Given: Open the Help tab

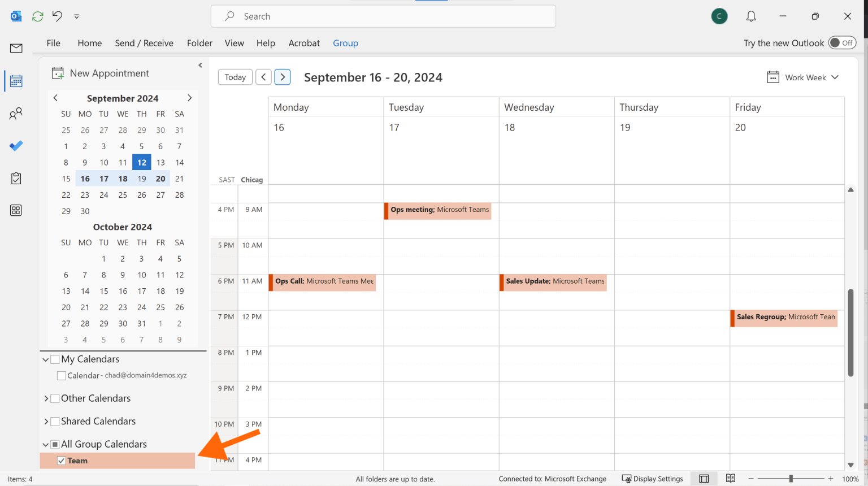Looking at the screenshot, I should (x=266, y=43).
